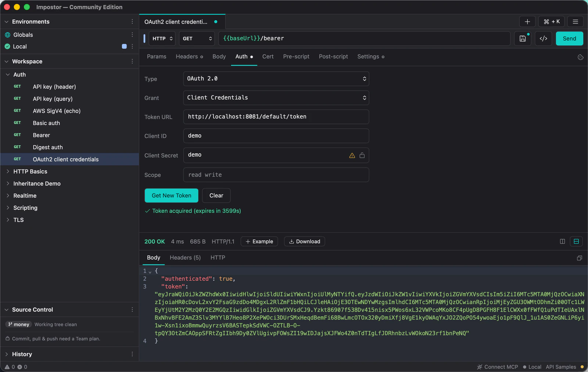Open the command palette ⌘+K button

pos(552,22)
